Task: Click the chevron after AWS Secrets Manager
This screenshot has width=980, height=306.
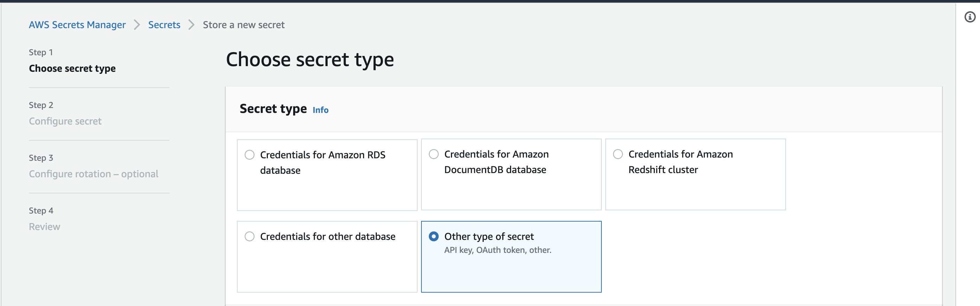Action: pyautogui.click(x=137, y=25)
